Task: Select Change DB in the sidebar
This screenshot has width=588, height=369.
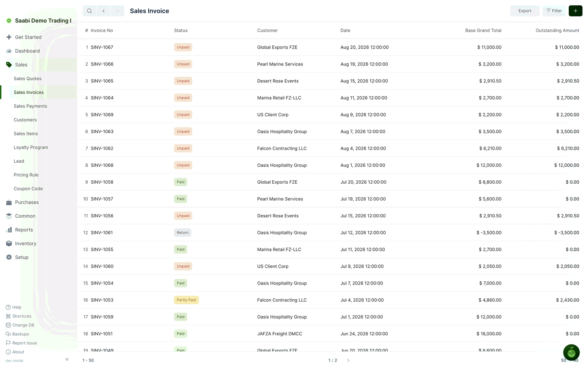Action: point(20,325)
